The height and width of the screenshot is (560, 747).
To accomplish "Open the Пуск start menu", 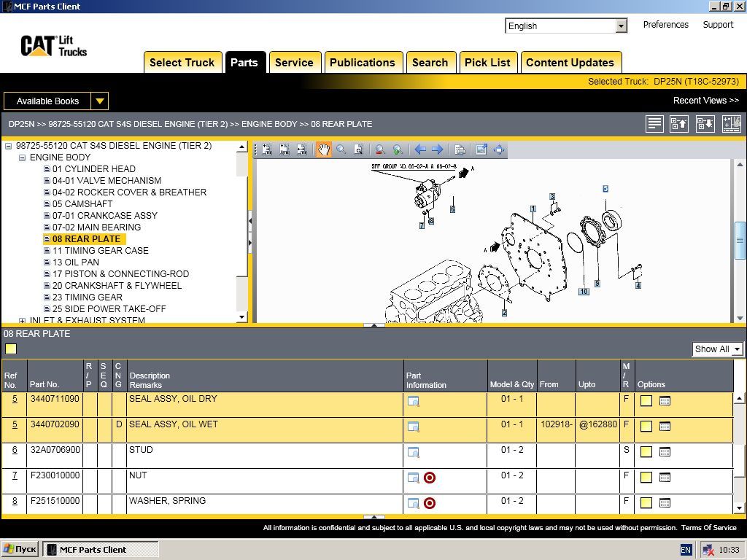I will click(x=20, y=550).
